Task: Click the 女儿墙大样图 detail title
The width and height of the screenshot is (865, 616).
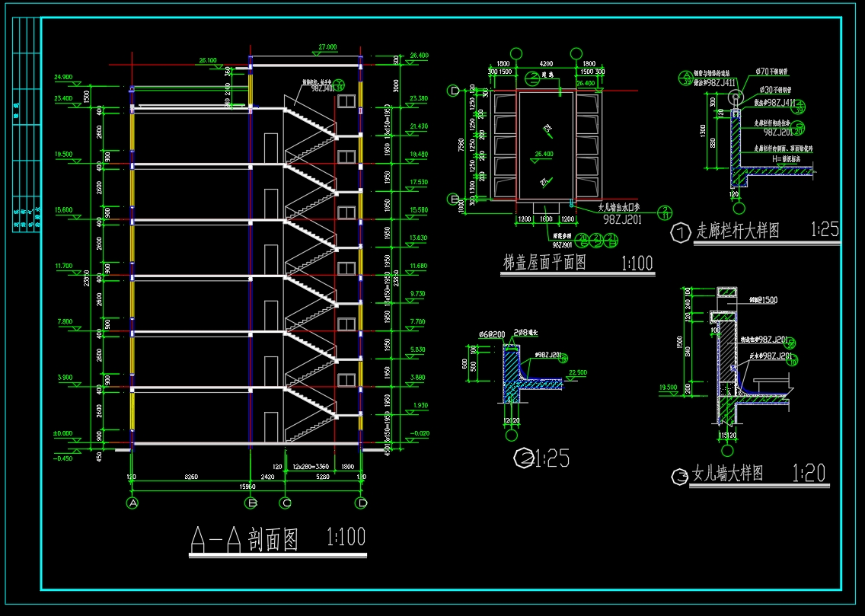Action: [x=727, y=473]
